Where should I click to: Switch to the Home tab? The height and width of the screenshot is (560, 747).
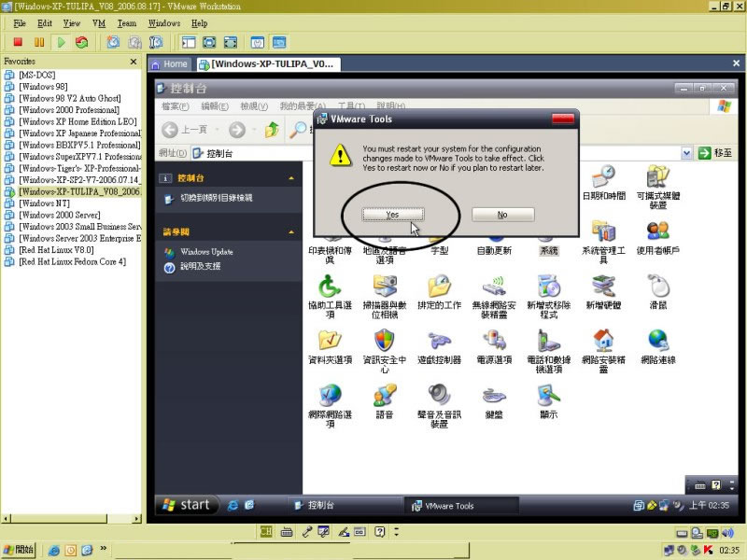click(170, 64)
